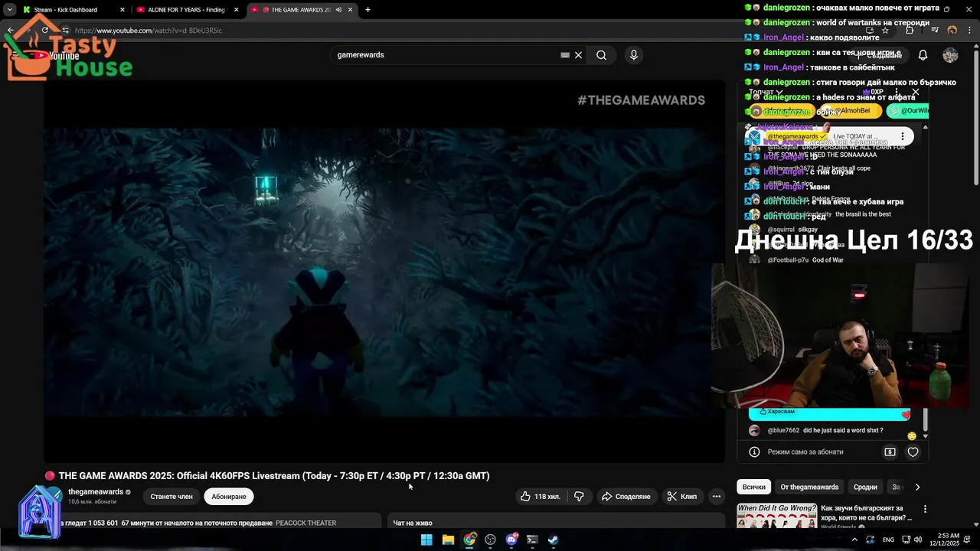Viewport: 980px width, 551px height.
Task: Open the ENG language switcher
Action: 888,540
